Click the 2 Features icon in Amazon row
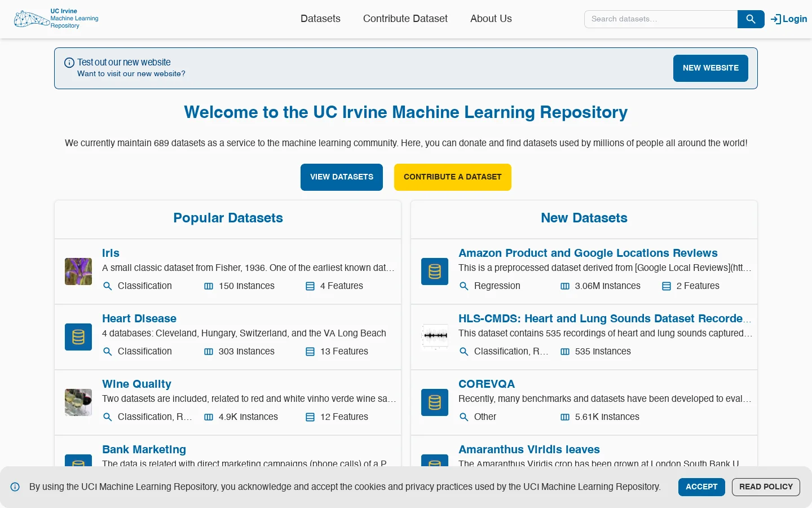 coord(667,286)
